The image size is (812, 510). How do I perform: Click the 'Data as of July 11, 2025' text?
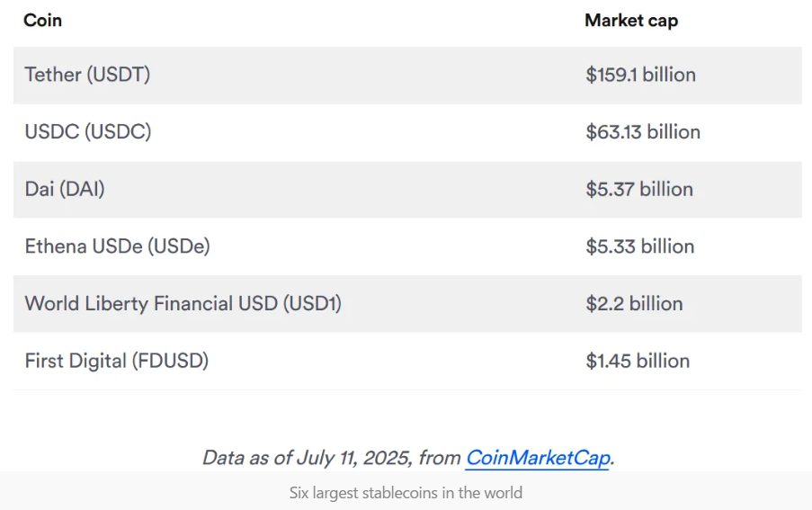tap(307, 458)
